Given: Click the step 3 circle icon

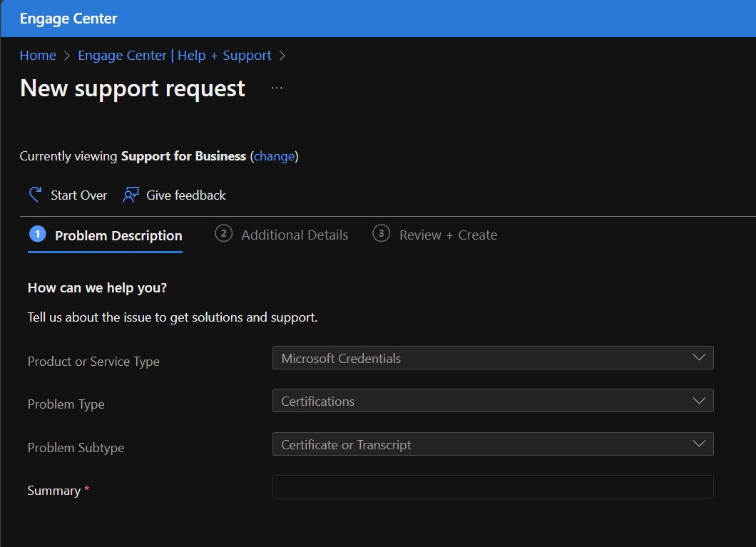Looking at the screenshot, I should click(382, 234).
